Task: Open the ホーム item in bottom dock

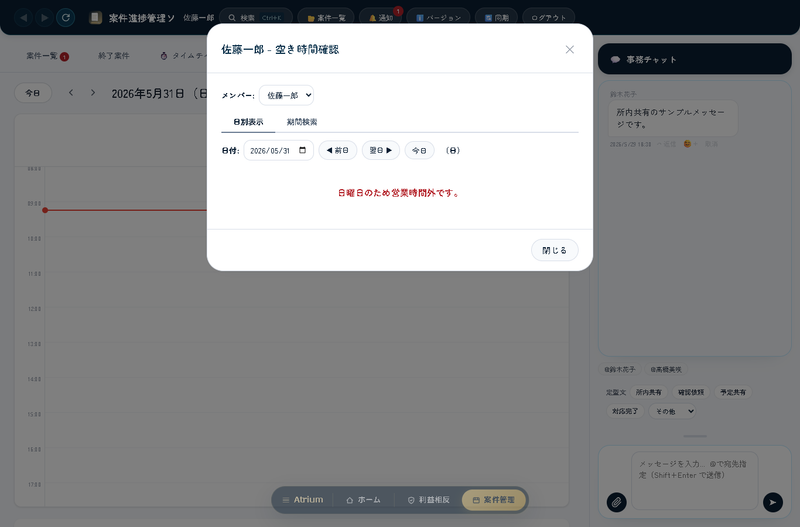Action: point(363,500)
